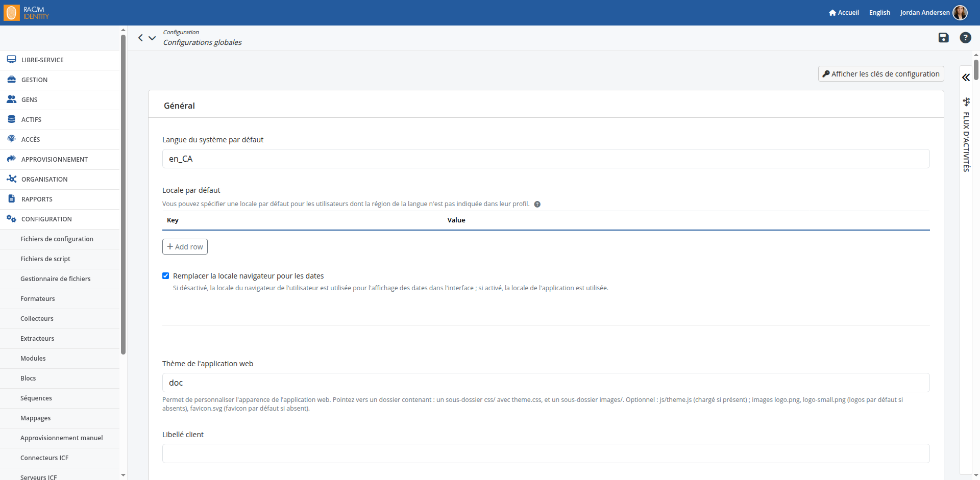Screen dimensions: 980x480
Task: Click Add row button
Action: (x=185, y=246)
